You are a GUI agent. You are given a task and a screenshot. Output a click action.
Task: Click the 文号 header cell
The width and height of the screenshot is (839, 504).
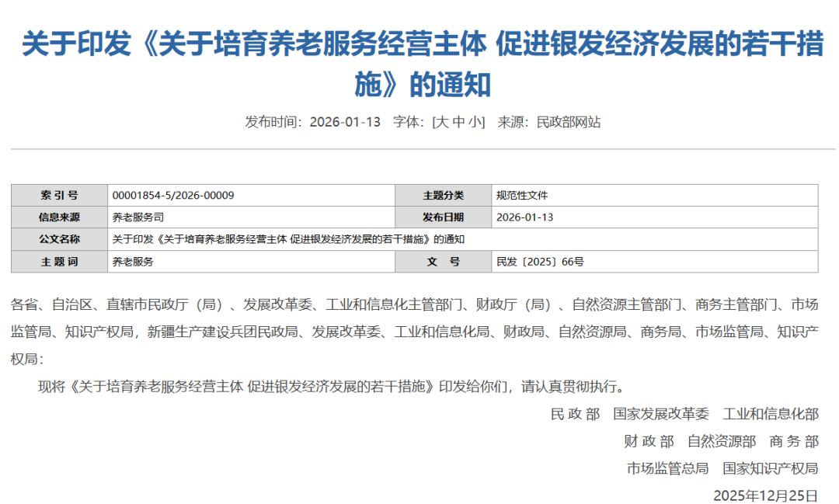443,262
